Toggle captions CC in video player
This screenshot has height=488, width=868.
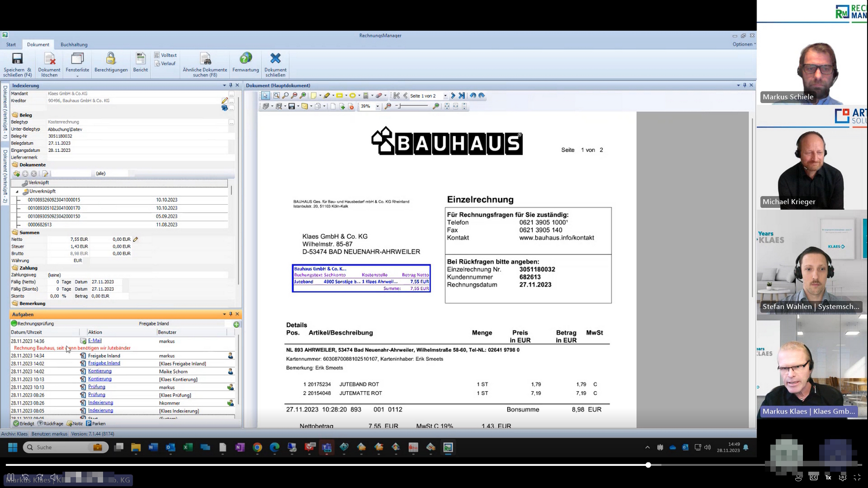pyautogui.click(x=814, y=477)
